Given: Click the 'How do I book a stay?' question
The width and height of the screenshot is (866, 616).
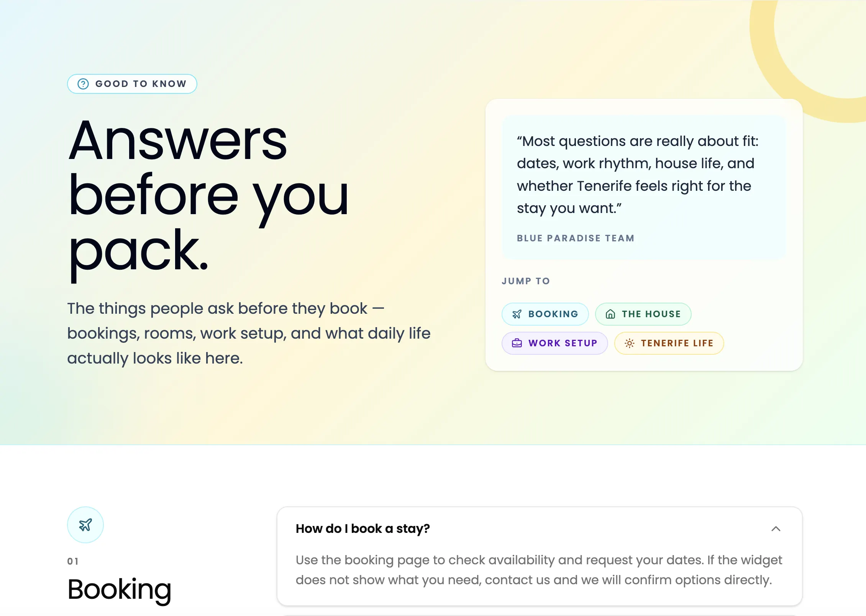Looking at the screenshot, I should (362, 529).
